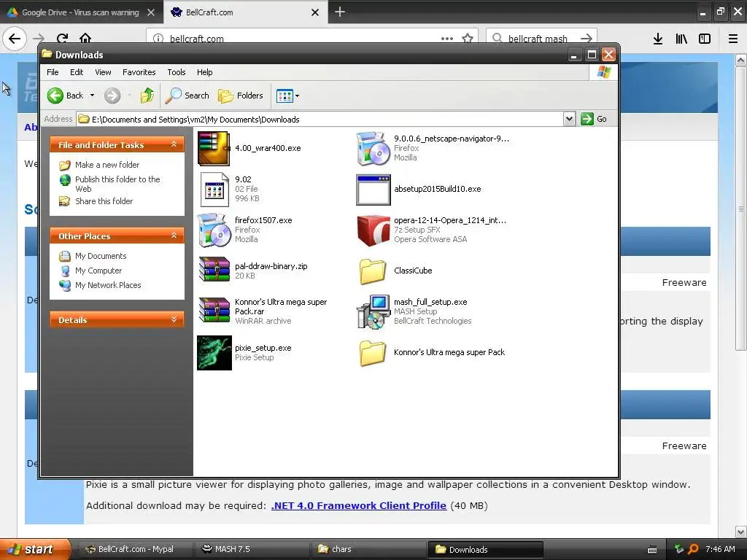Open the Back history dropdown arrow

(92, 96)
